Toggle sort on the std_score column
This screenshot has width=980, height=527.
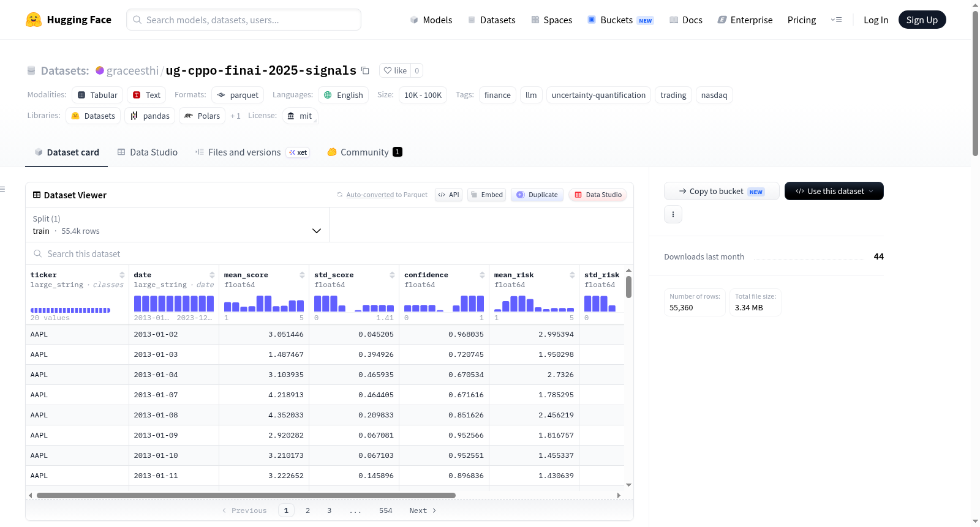[x=392, y=275]
